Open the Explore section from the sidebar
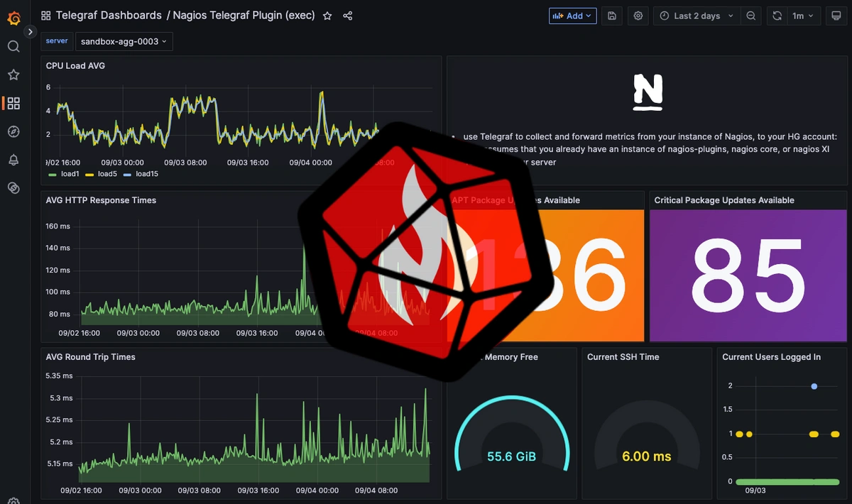Screen dimensions: 852x504 13,131
